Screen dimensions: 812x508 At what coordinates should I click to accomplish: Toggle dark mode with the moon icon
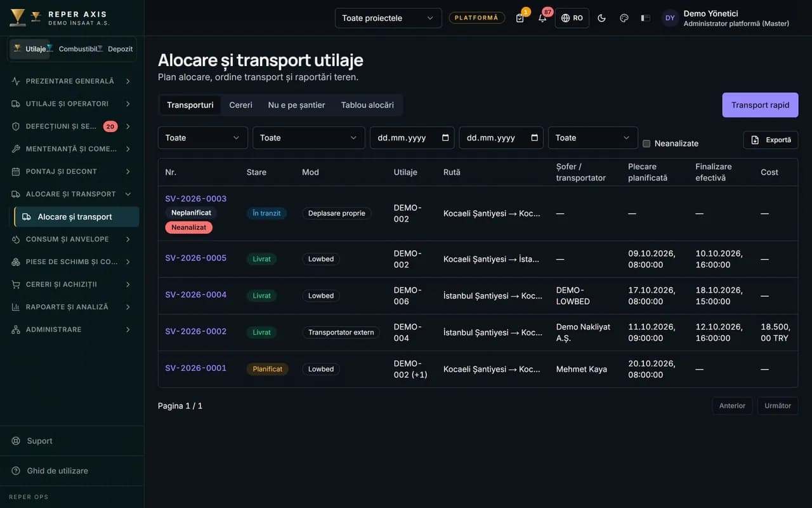pos(601,18)
